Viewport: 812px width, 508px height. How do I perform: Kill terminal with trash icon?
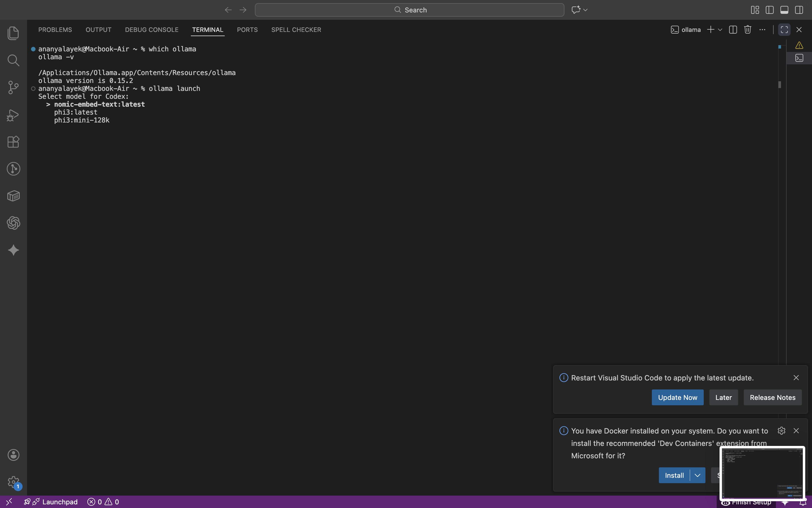(748, 30)
